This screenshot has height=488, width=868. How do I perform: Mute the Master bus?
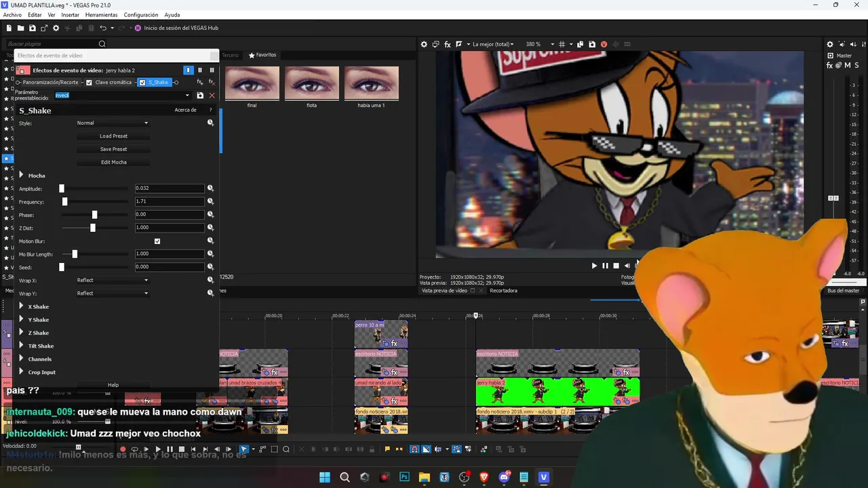click(847, 66)
